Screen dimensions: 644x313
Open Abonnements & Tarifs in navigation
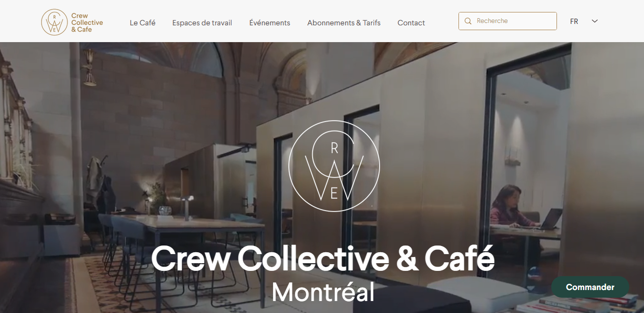click(344, 22)
